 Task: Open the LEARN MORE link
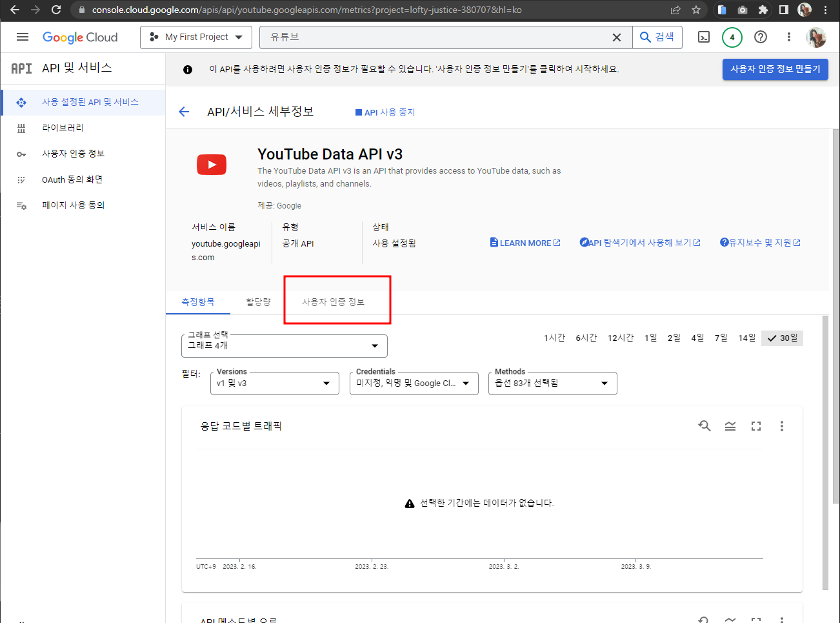pos(525,243)
